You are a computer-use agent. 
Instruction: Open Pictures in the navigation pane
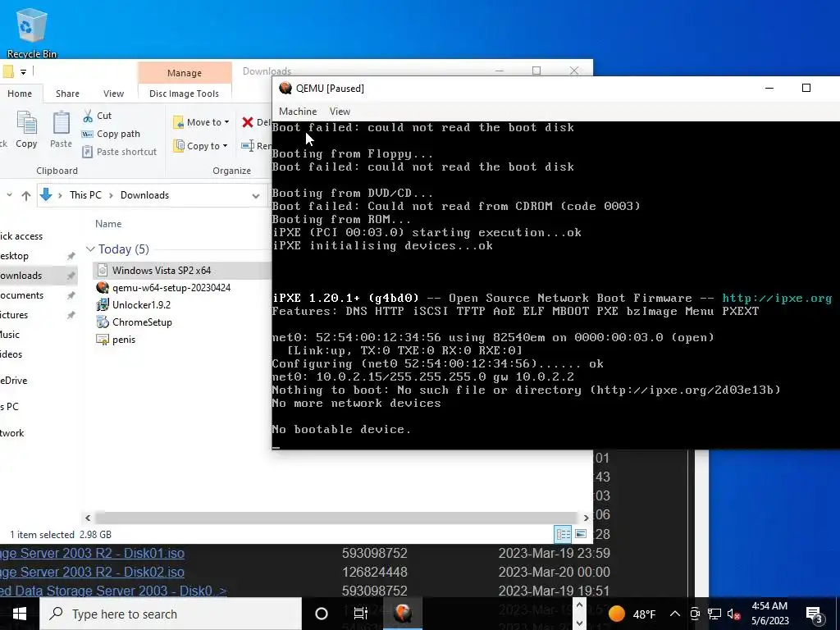tap(15, 315)
